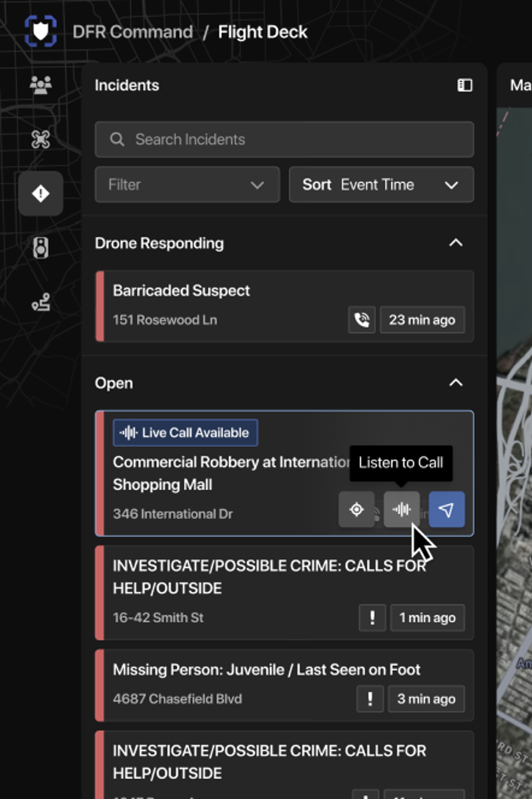The image size is (532, 799).
Task: Open Missing Person Juvenile incident
Action: pos(284,685)
